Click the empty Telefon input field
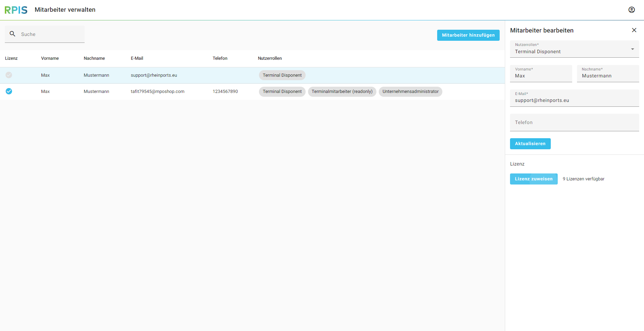644x331 pixels. coord(574,123)
